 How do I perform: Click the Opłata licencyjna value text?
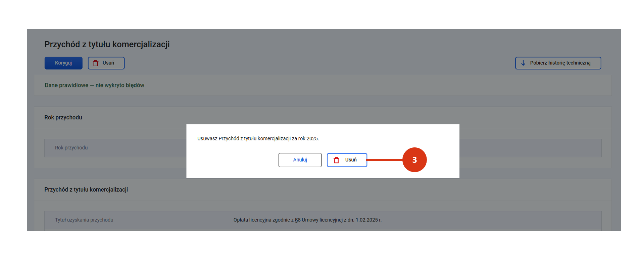point(307,220)
